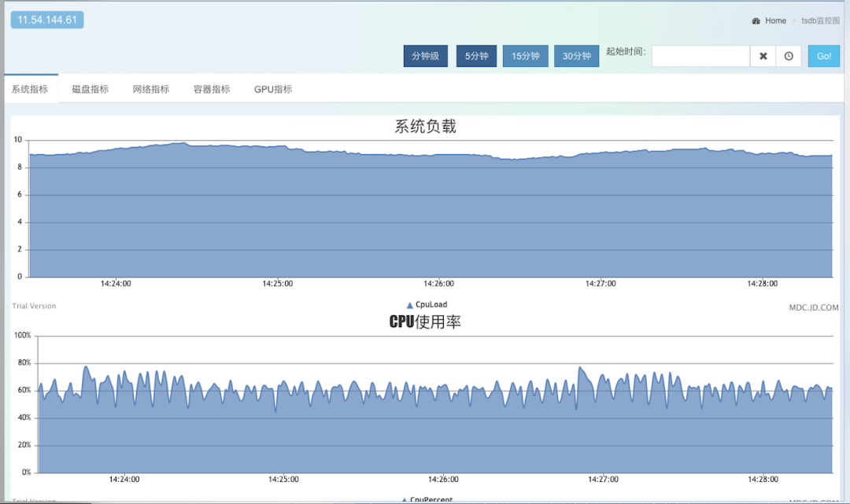Screen dimensions: 850x504
Task: Focus the 起始时间 input field
Action: click(x=700, y=56)
